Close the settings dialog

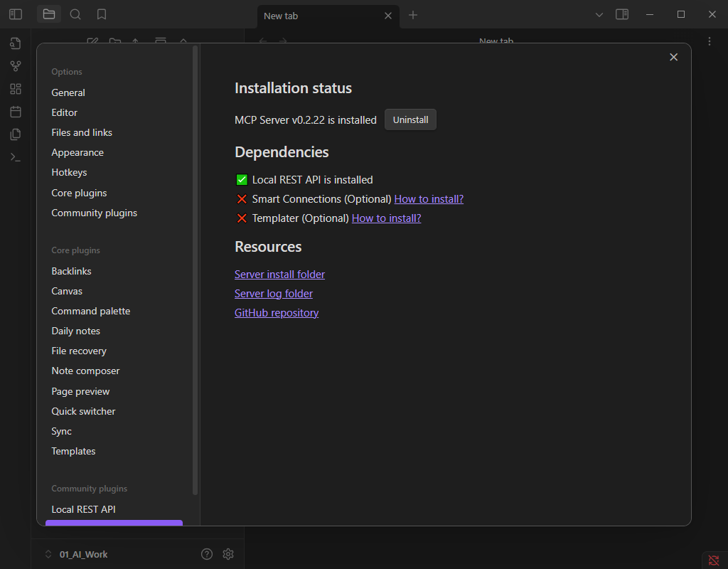[x=674, y=57]
